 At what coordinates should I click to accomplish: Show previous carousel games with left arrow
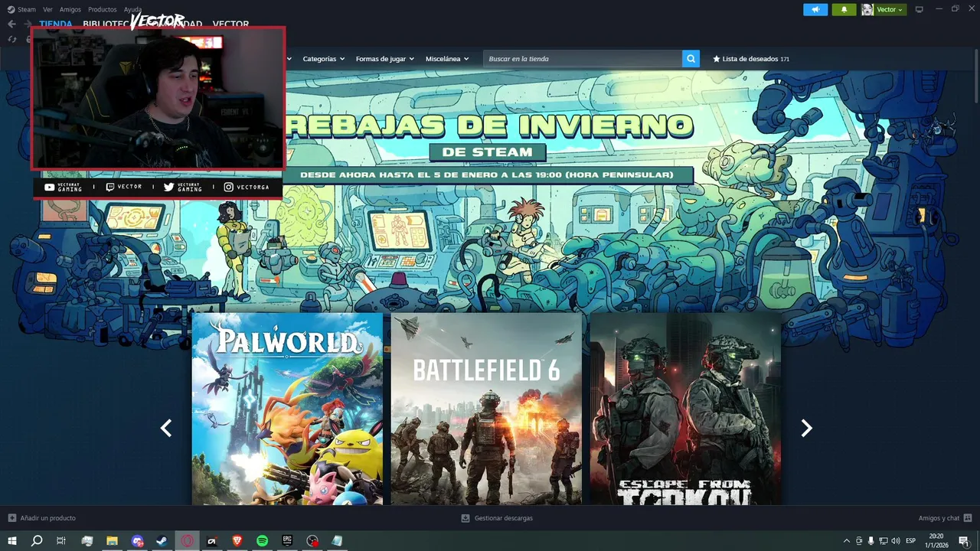[x=166, y=428]
